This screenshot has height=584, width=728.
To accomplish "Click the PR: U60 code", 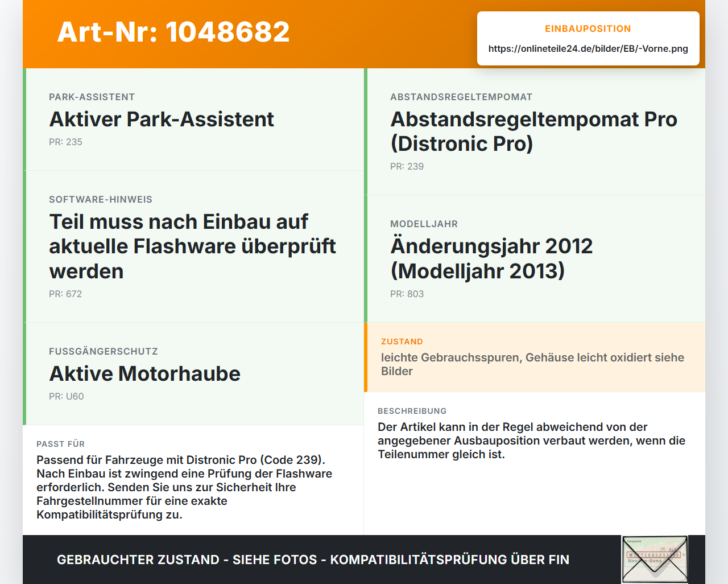I will tap(66, 396).
